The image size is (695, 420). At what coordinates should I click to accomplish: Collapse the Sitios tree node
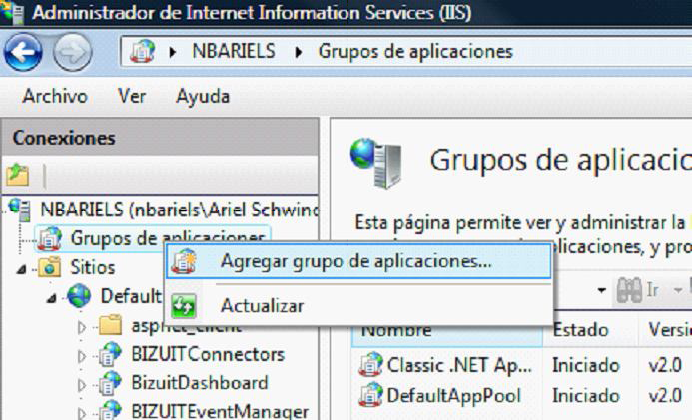point(21,268)
